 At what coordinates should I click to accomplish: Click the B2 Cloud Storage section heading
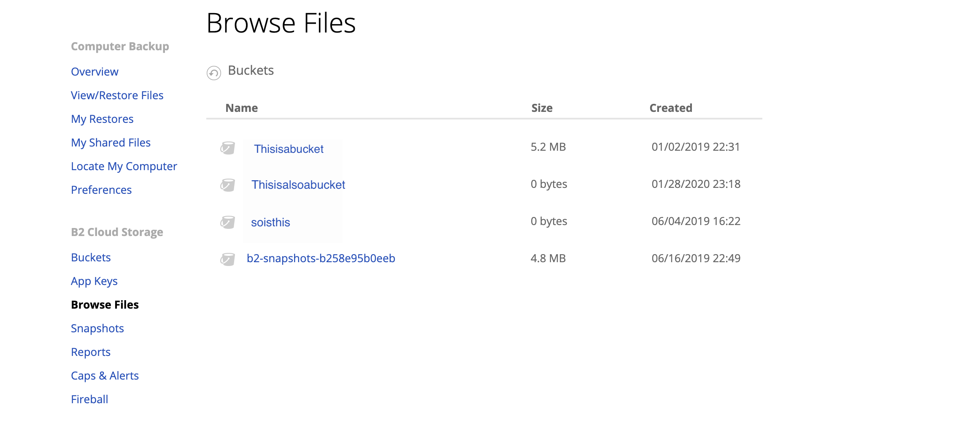pyautogui.click(x=117, y=232)
